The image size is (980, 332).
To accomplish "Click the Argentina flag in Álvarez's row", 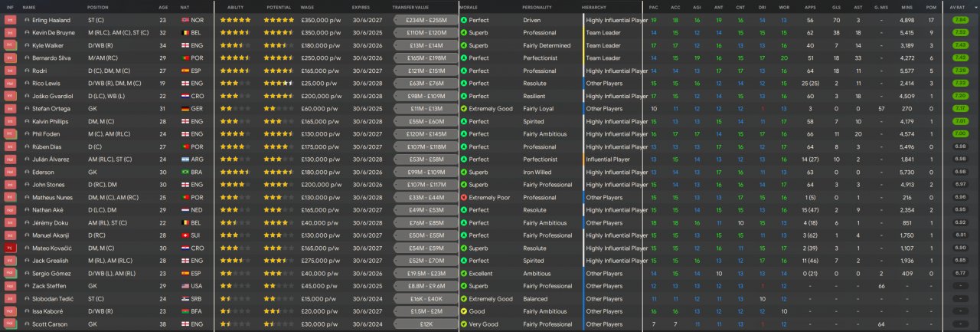I will click(185, 159).
